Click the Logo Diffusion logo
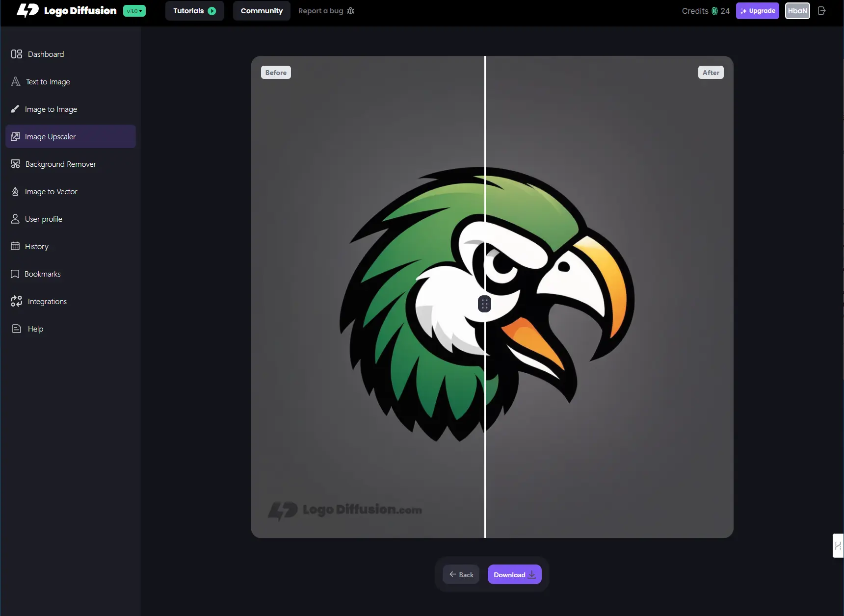Screen dimensions: 844x616 click(66, 11)
